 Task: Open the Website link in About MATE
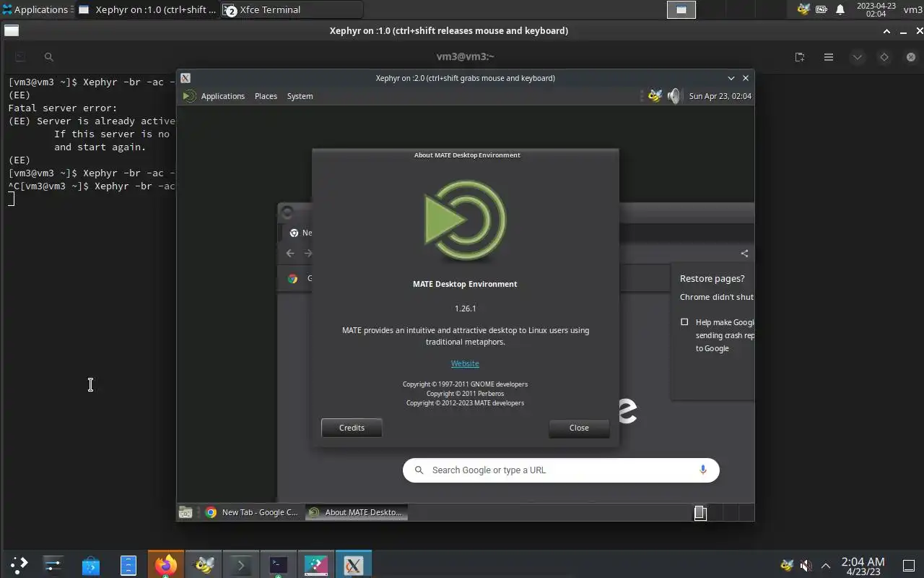pyautogui.click(x=465, y=363)
